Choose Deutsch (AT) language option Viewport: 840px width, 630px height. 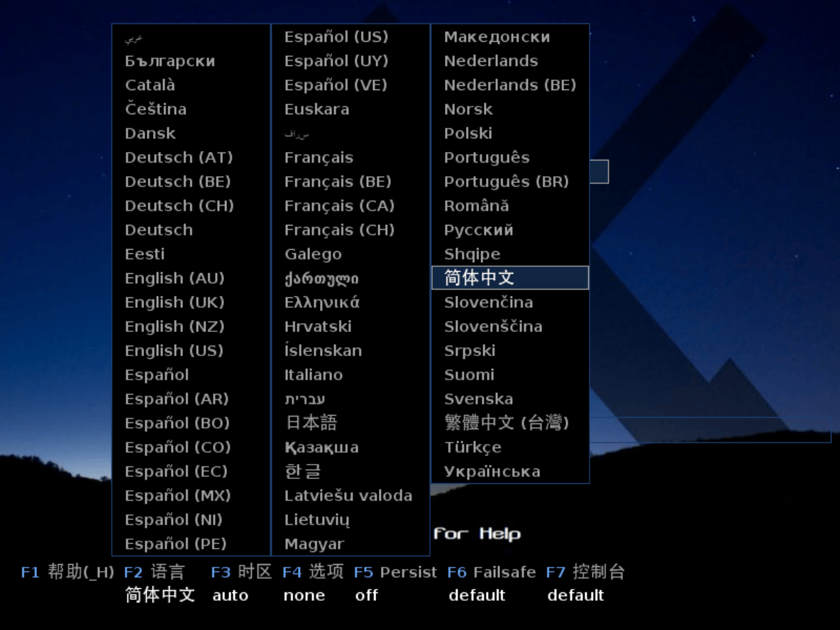(179, 157)
